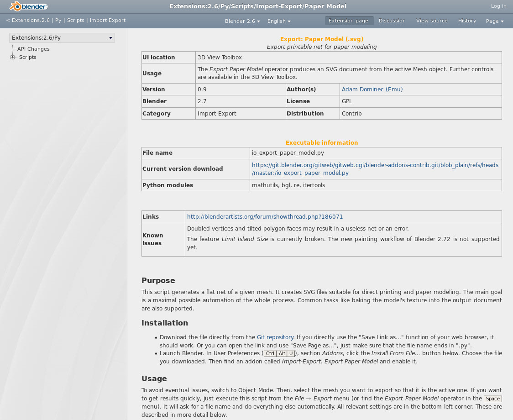The height and width of the screenshot is (420, 513).
Task: Click the Blender 2.7 value cell
Action: click(x=241, y=101)
